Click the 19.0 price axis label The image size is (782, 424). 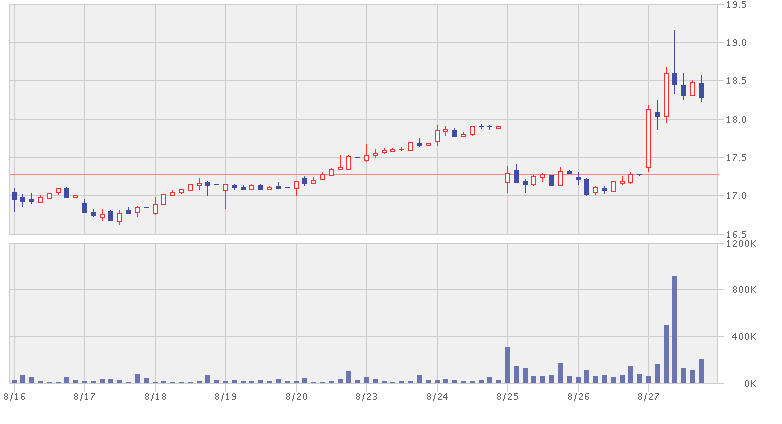(736, 43)
